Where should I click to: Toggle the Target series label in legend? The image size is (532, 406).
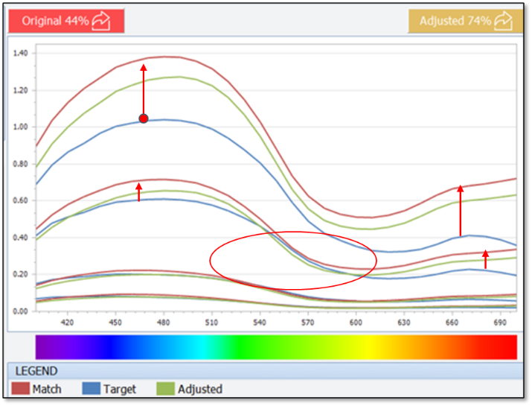pos(120,389)
